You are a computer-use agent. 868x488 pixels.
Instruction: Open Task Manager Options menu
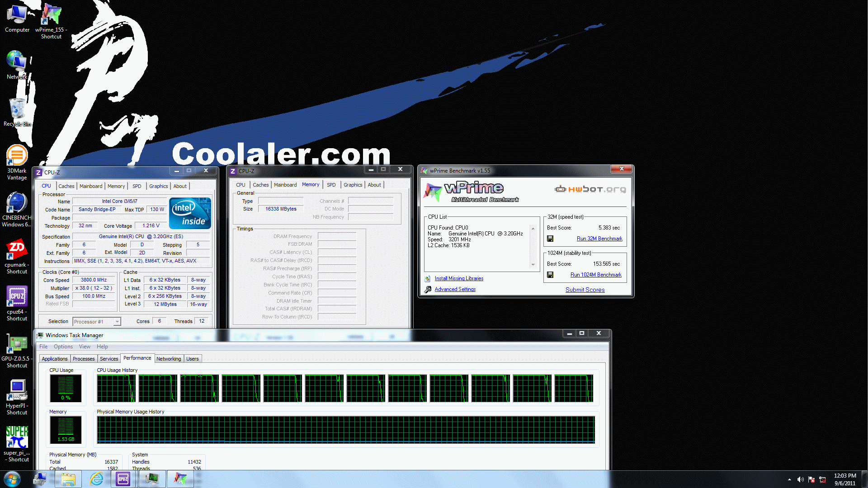click(x=63, y=347)
